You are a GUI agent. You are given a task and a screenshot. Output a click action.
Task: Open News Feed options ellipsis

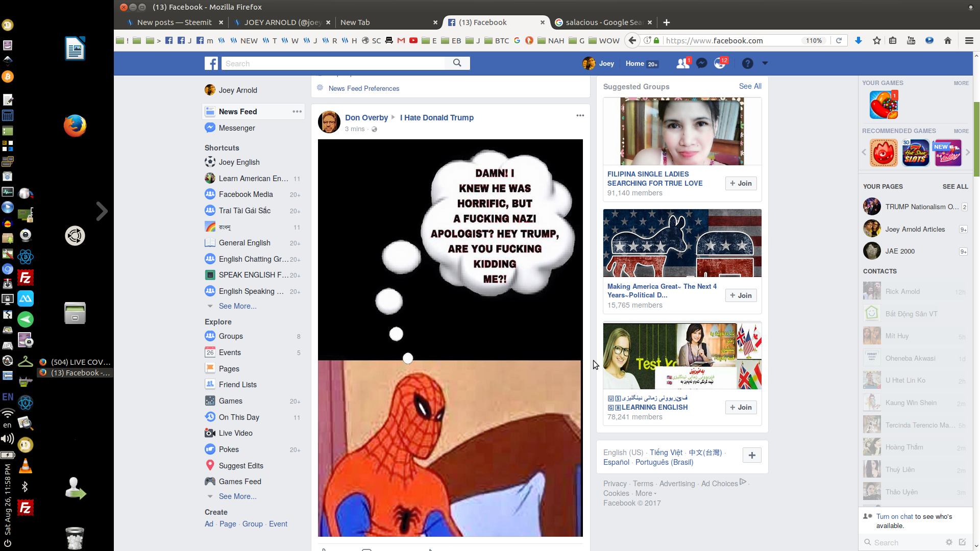pos(297,111)
